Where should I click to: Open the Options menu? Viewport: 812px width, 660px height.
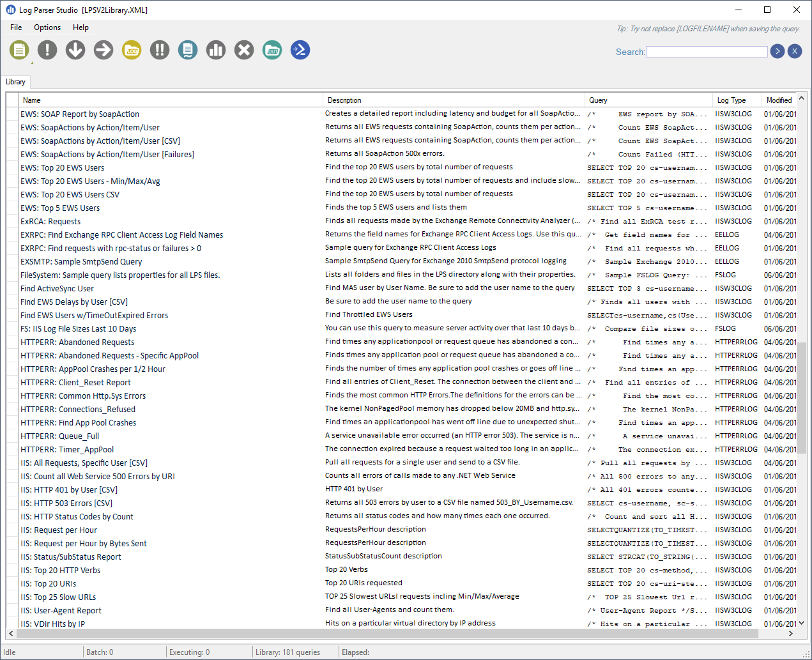click(47, 27)
